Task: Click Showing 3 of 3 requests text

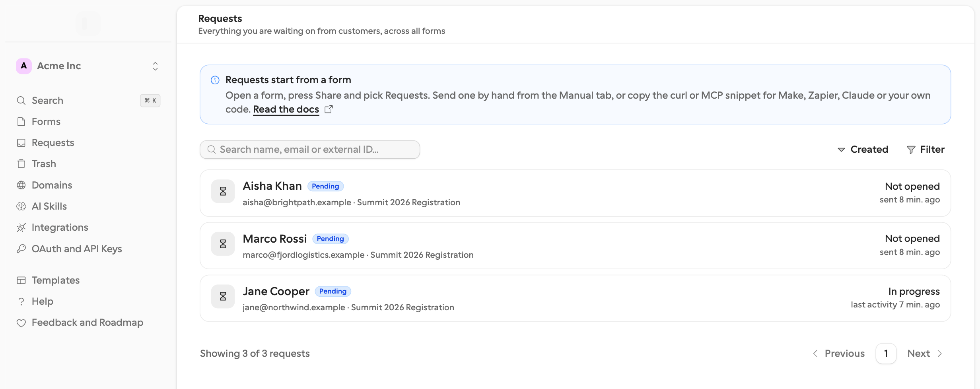Action: click(255, 354)
